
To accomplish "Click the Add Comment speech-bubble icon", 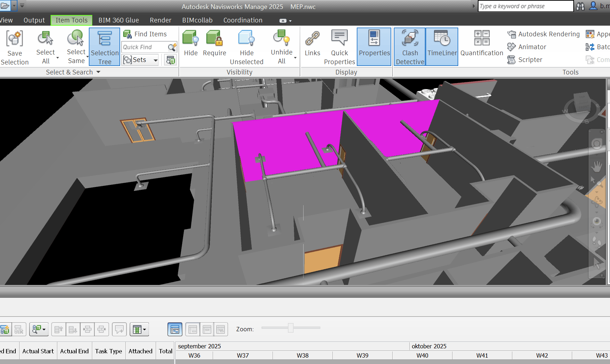I will click(x=119, y=329).
